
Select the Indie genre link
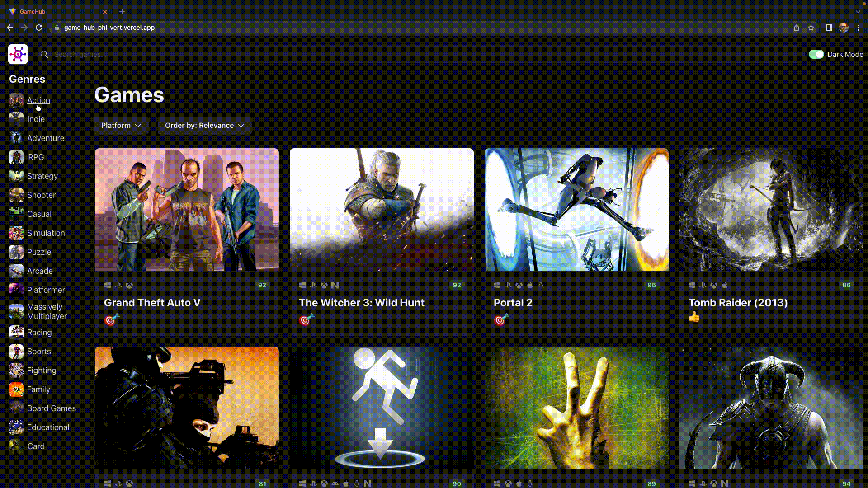pos(36,119)
